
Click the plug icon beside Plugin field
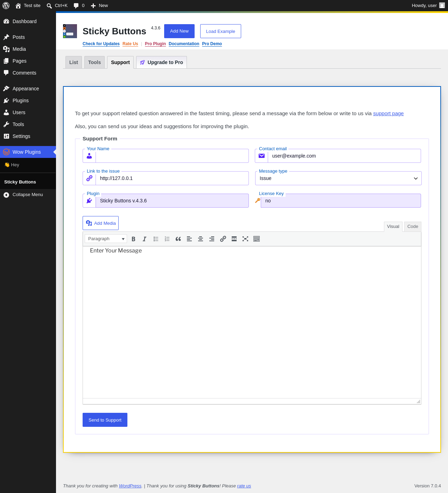pyautogui.click(x=89, y=201)
